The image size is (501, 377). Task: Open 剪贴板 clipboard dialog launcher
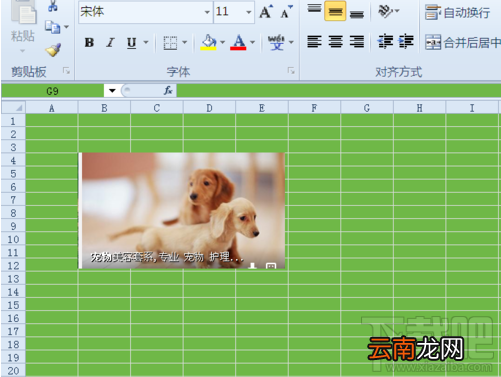(x=66, y=71)
